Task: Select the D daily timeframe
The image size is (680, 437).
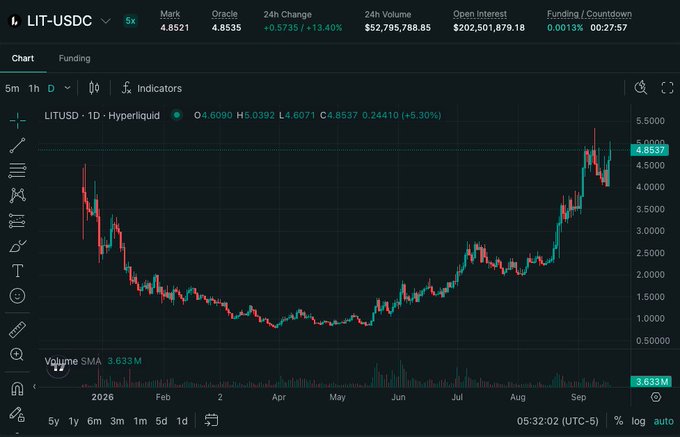Action: (x=51, y=88)
